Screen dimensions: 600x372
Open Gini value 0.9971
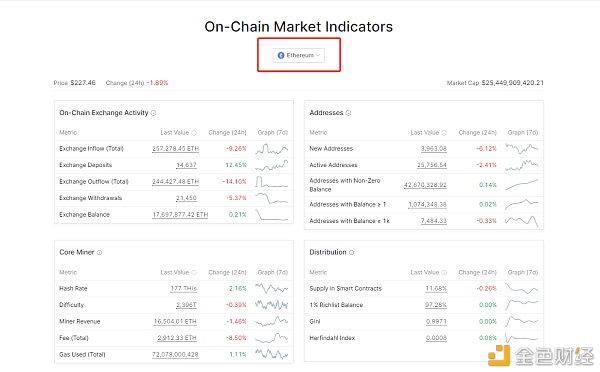(x=436, y=321)
